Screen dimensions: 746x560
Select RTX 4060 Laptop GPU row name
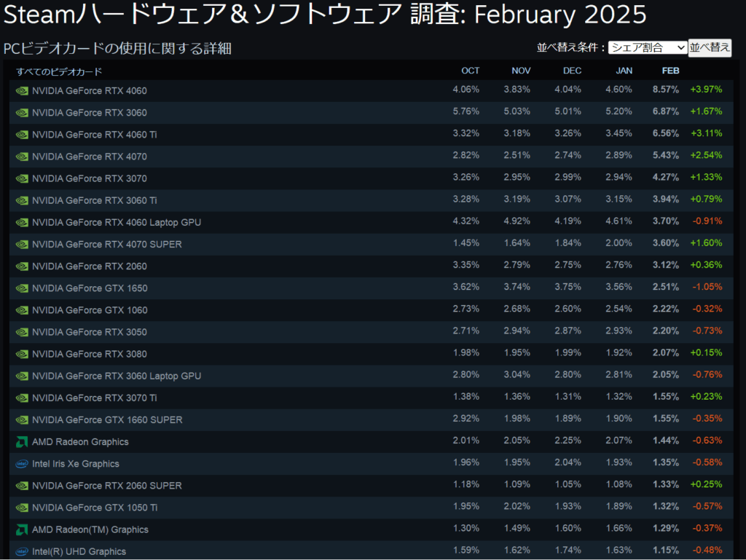(117, 222)
